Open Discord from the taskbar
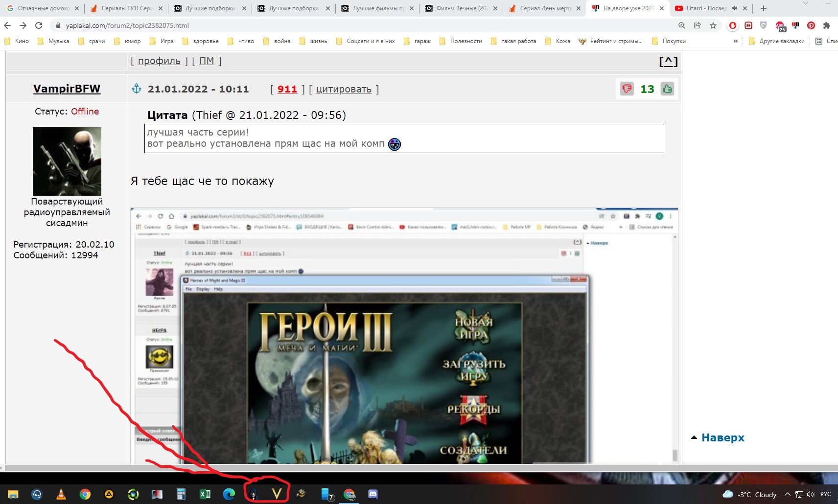The image size is (838, 504). (x=373, y=494)
